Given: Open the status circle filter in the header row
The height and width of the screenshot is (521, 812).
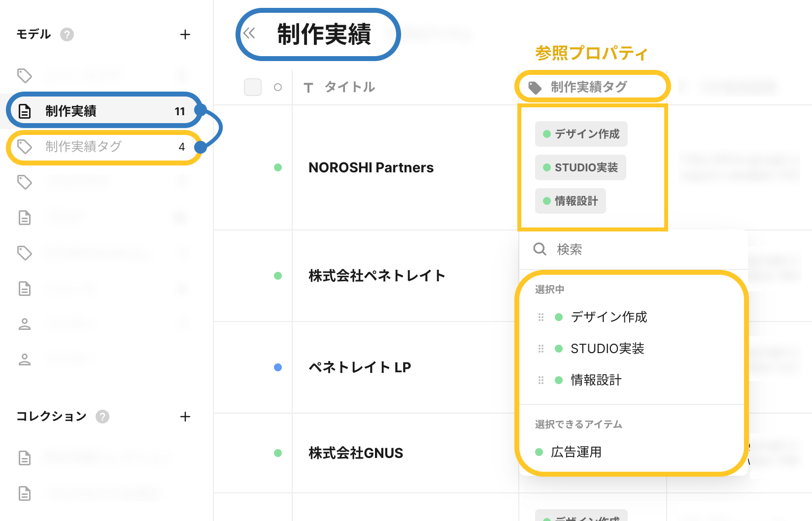Looking at the screenshot, I should point(278,87).
